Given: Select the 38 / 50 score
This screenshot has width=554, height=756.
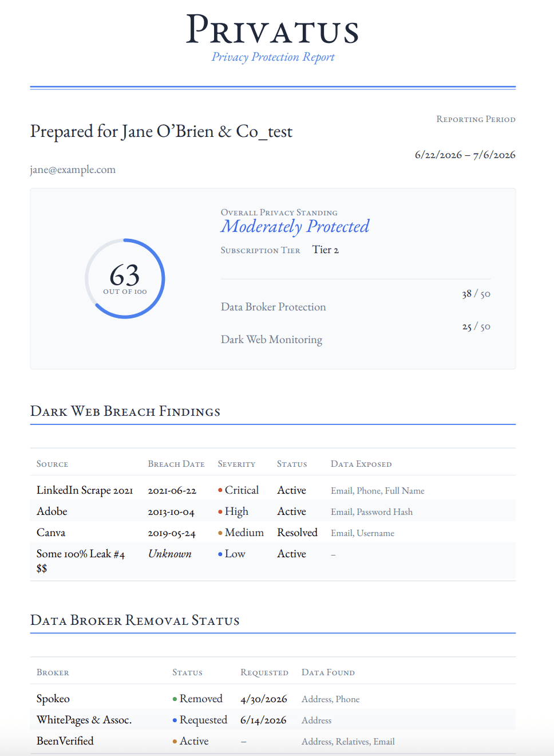Looking at the screenshot, I should click(x=476, y=294).
